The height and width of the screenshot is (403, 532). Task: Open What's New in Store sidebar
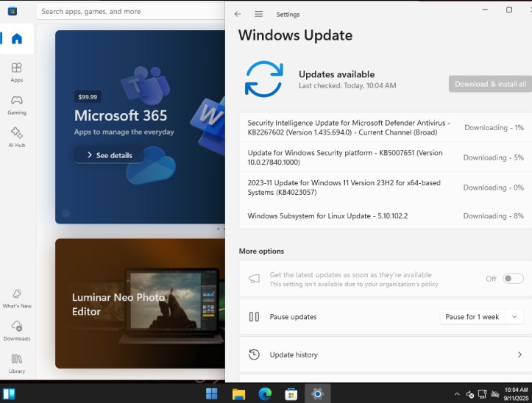point(17,299)
